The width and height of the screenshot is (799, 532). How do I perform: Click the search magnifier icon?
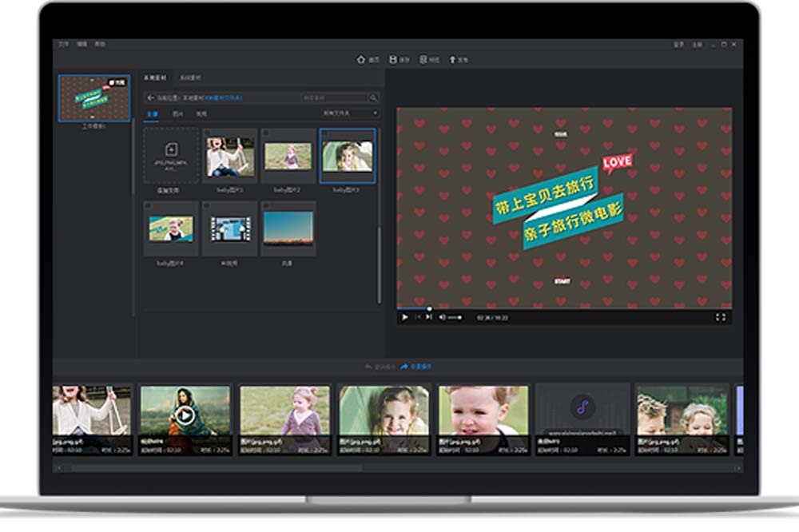point(373,97)
